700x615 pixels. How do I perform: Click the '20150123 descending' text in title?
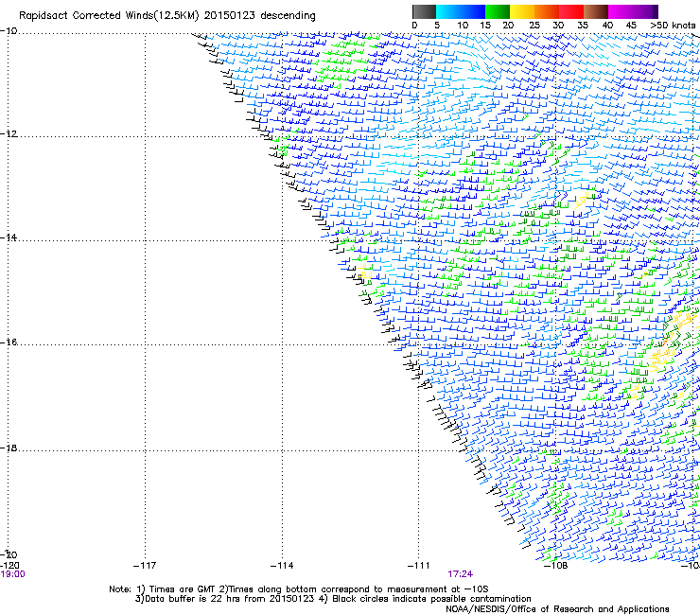pos(260,16)
